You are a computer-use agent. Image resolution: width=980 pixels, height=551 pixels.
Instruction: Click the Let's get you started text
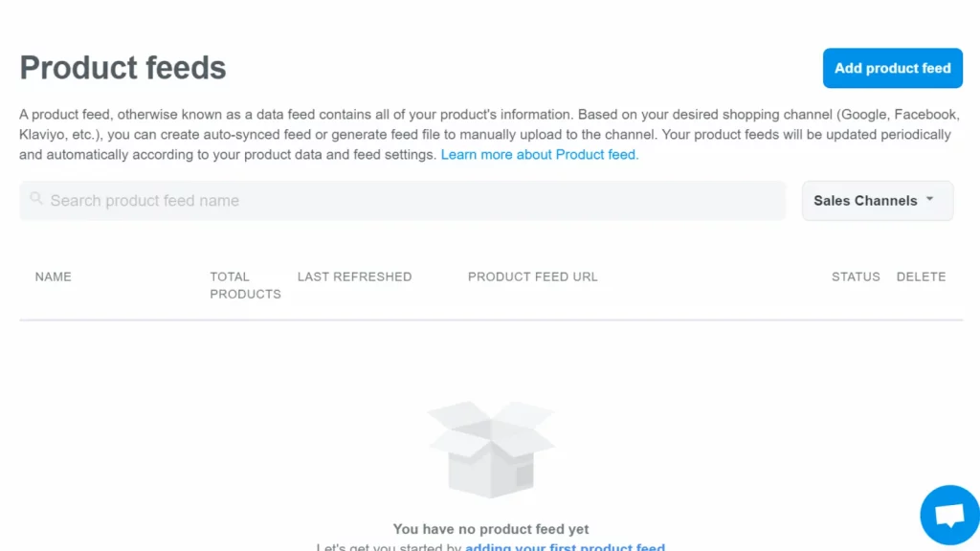coord(389,546)
